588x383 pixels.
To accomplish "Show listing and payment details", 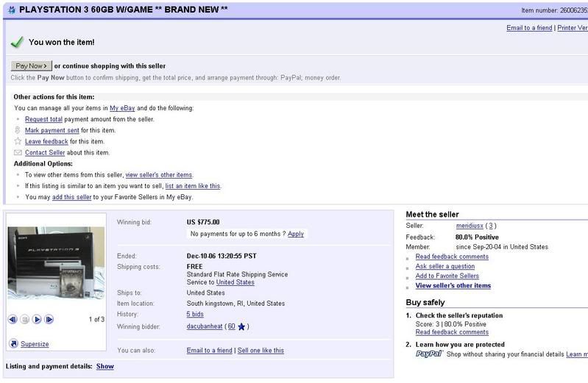I will click(105, 367).
